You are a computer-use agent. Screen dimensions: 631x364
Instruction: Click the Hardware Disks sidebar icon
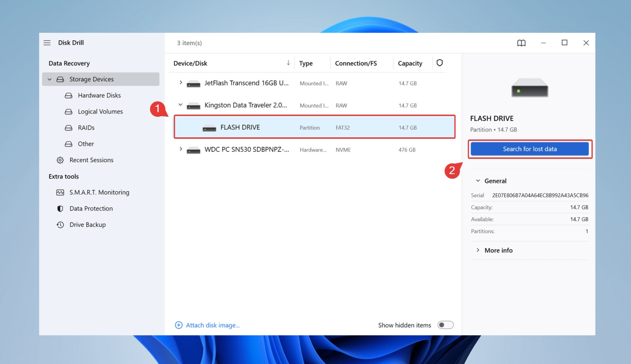69,95
